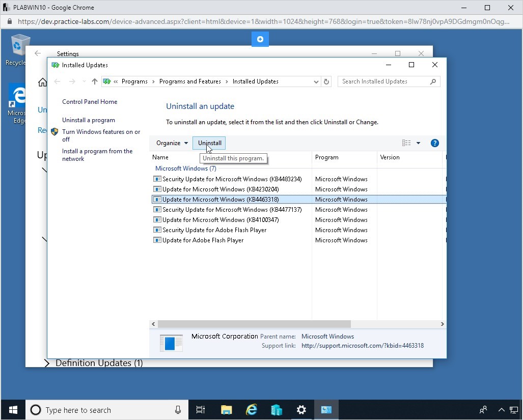Click the Type here to search box

click(107, 410)
